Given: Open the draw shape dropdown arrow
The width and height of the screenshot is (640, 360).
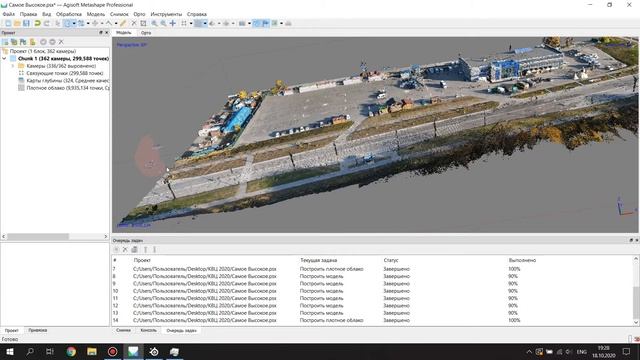Looking at the screenshot, I should [116, 24].
